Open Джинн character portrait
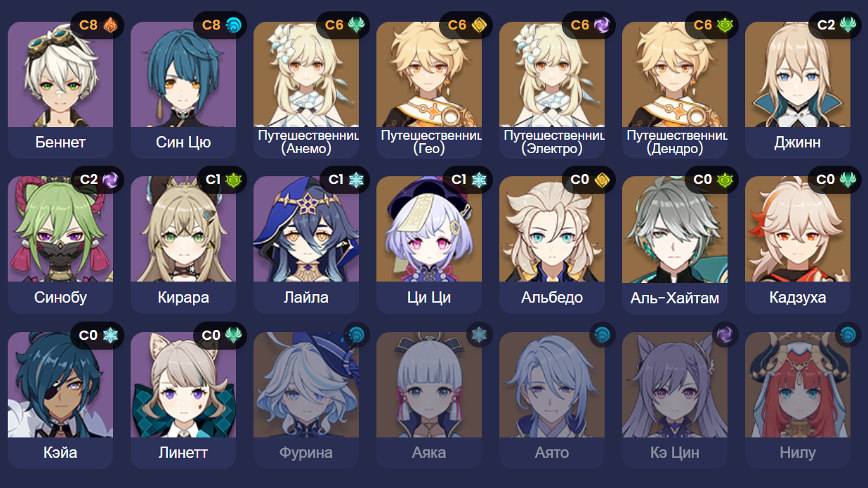 [x=798, y=74]
